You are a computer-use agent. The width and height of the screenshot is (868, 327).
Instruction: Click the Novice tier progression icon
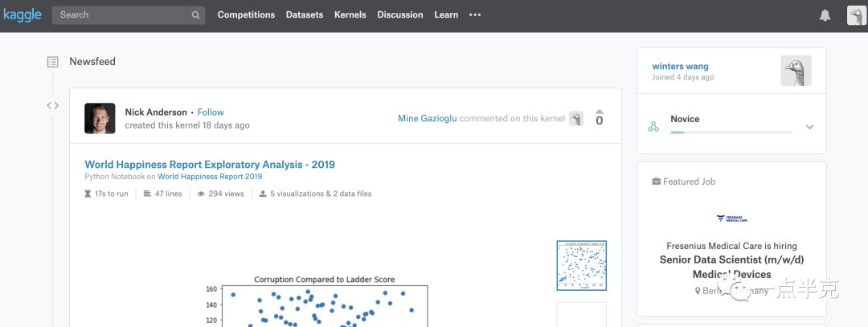[x=653, y=126]
